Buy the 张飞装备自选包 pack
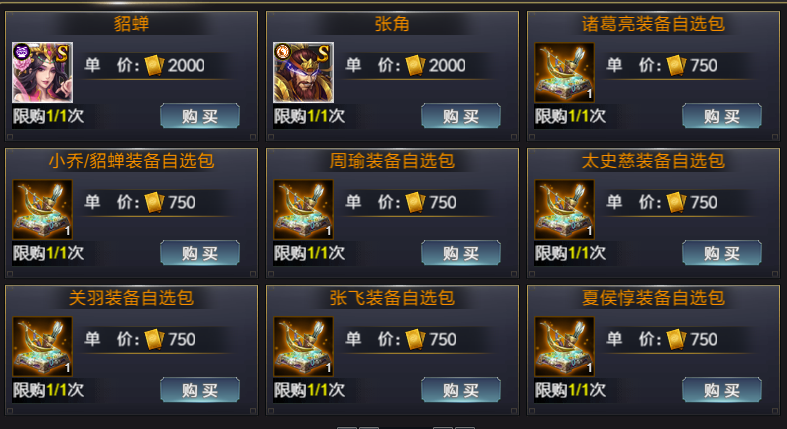This screenshot has height=429, width=787. tap(461, 390)
